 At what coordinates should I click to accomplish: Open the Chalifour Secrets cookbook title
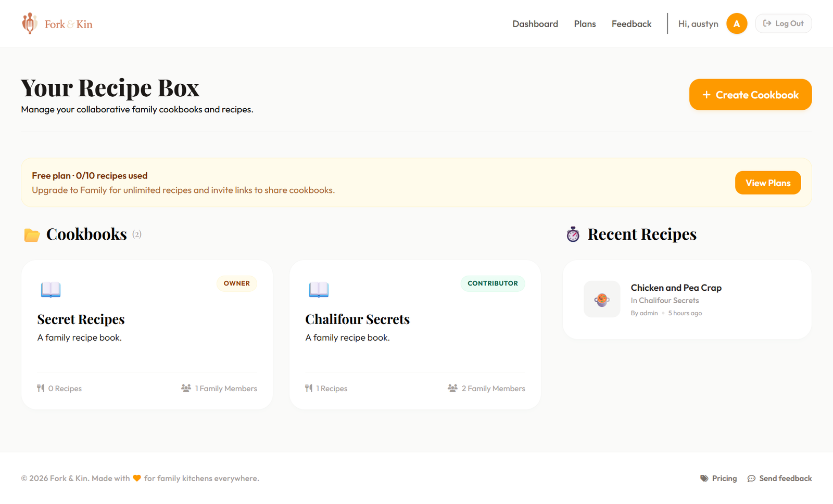click(358, 319)
